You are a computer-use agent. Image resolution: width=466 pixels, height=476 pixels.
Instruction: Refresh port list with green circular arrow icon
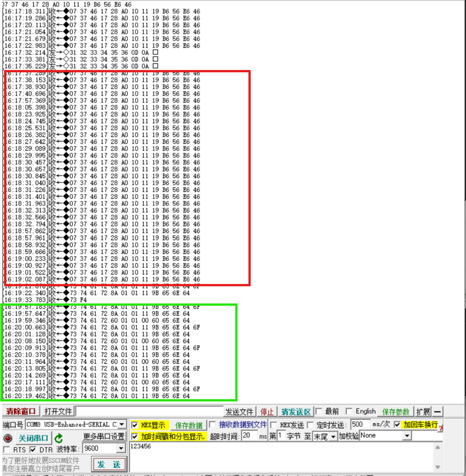coord(58,438)
